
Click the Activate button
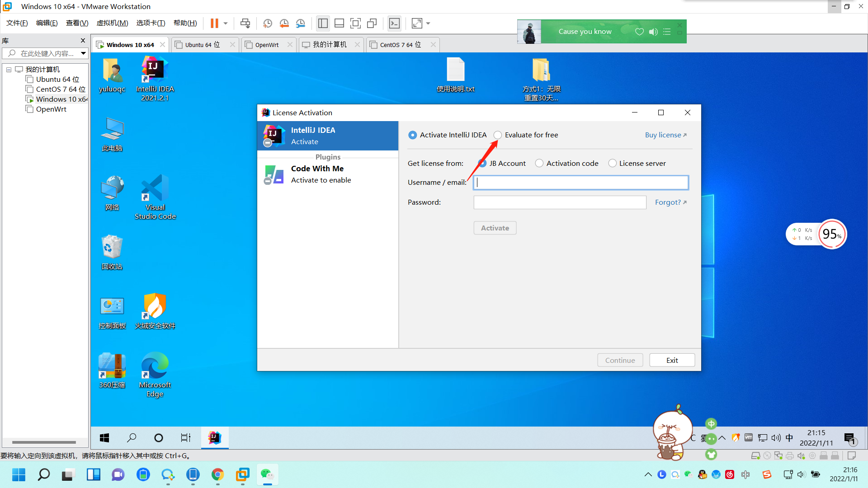coord(495,228)
